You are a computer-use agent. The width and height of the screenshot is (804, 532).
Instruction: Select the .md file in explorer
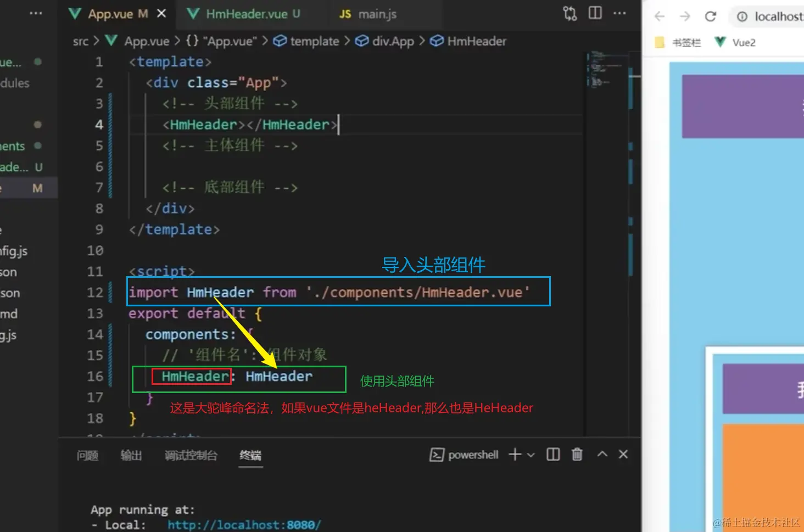9,314
